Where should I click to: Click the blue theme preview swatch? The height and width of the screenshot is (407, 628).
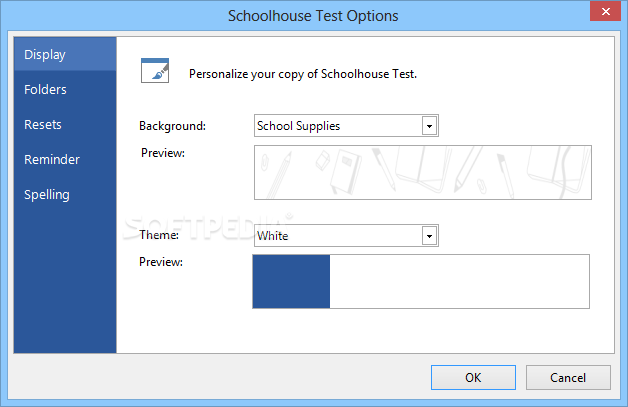pos(291,281)
